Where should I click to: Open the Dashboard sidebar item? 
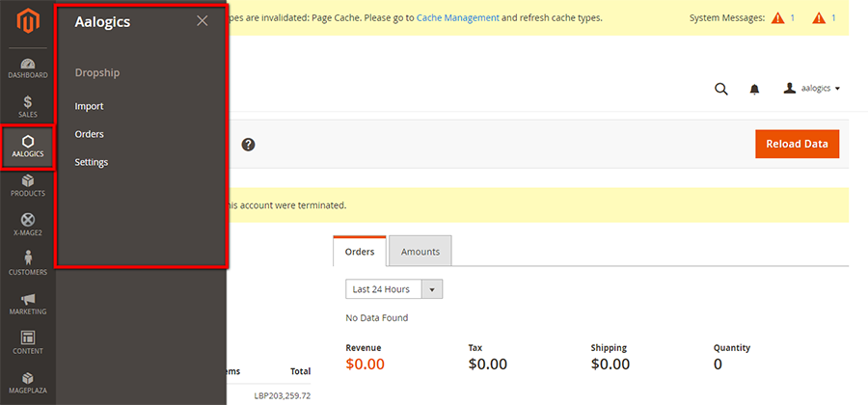click(x=28, y=67)
